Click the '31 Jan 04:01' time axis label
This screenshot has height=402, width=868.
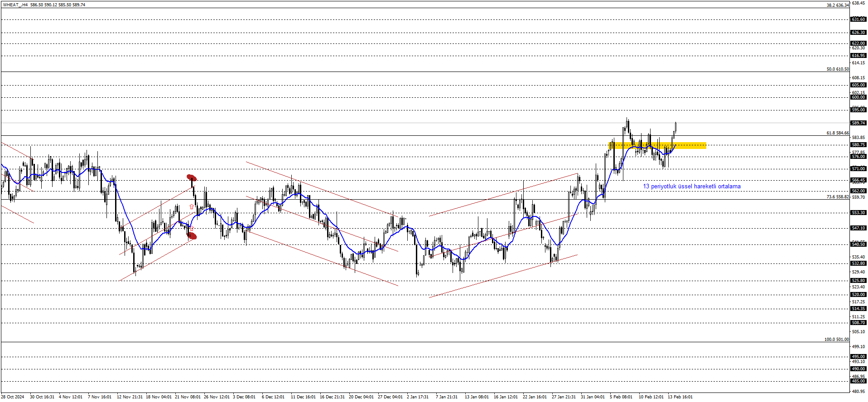point(593,397)
